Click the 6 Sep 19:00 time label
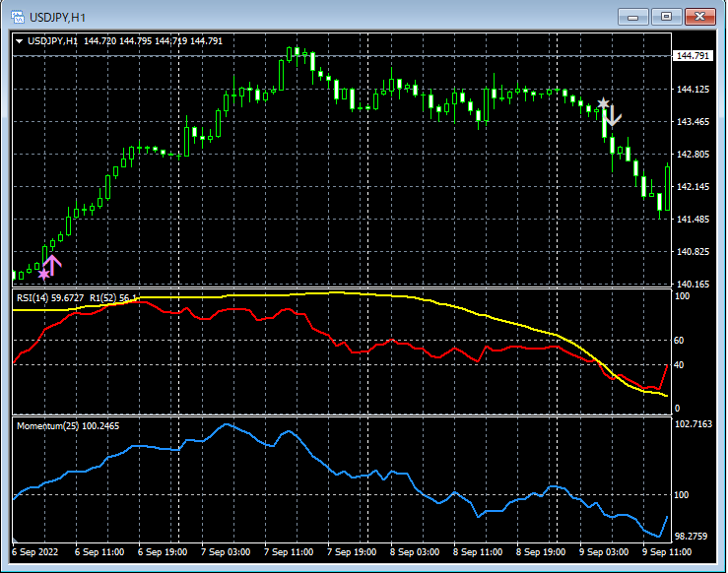Screen dimensions: 728x573 [163, 552]
